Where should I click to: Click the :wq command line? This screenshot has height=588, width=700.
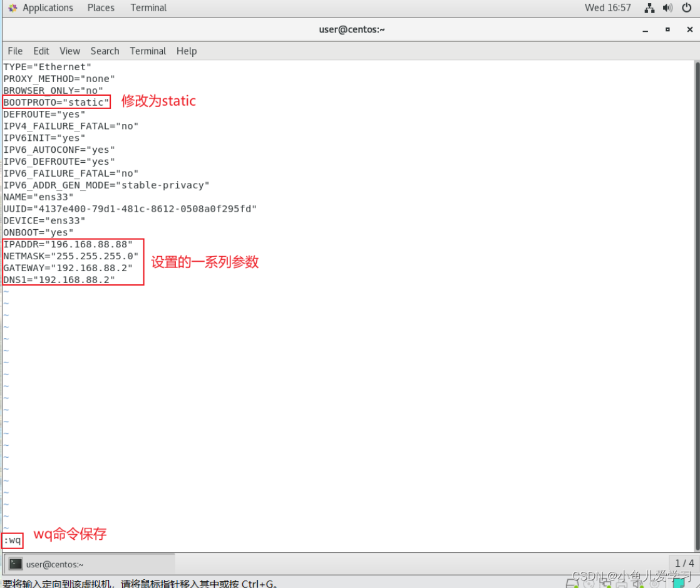(12, 540)
